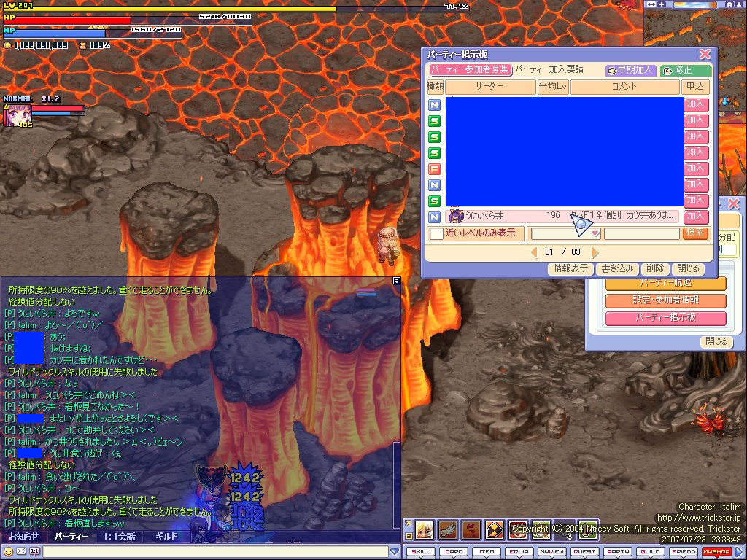Image resolution: width=747 pixels, height=560 pixels.
Task: Click the red HP bar
Action: [127, 20]
